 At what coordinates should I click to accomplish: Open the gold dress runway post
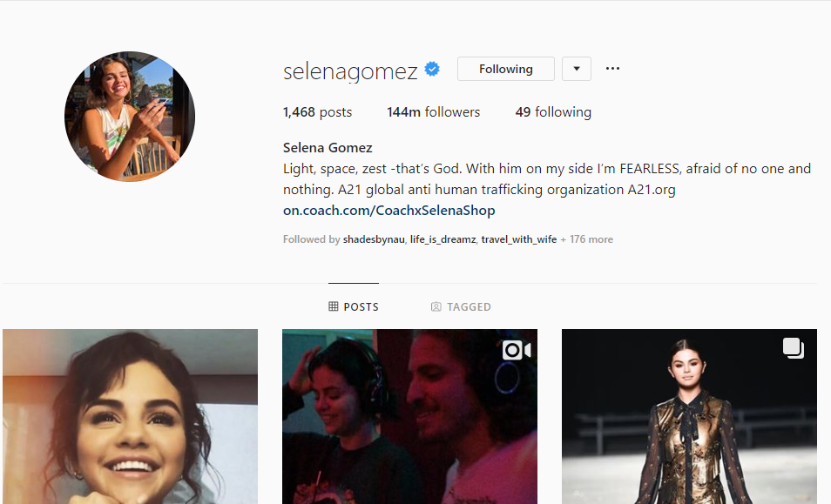[689, 416]
